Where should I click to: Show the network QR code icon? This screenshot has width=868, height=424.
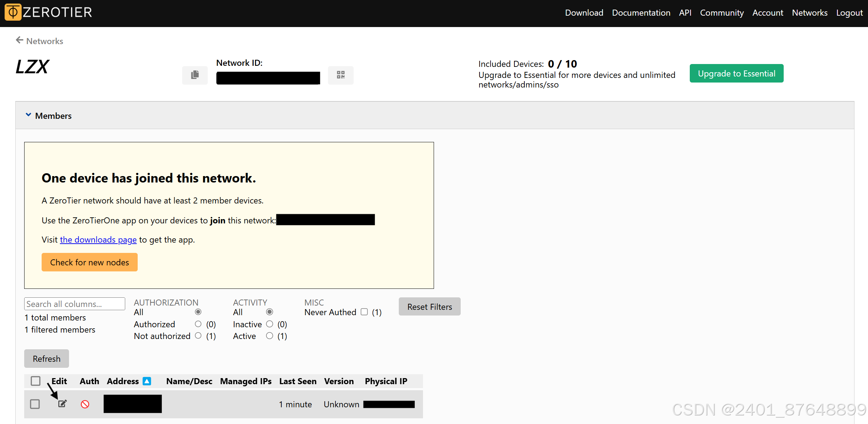[x=340, y=75]
